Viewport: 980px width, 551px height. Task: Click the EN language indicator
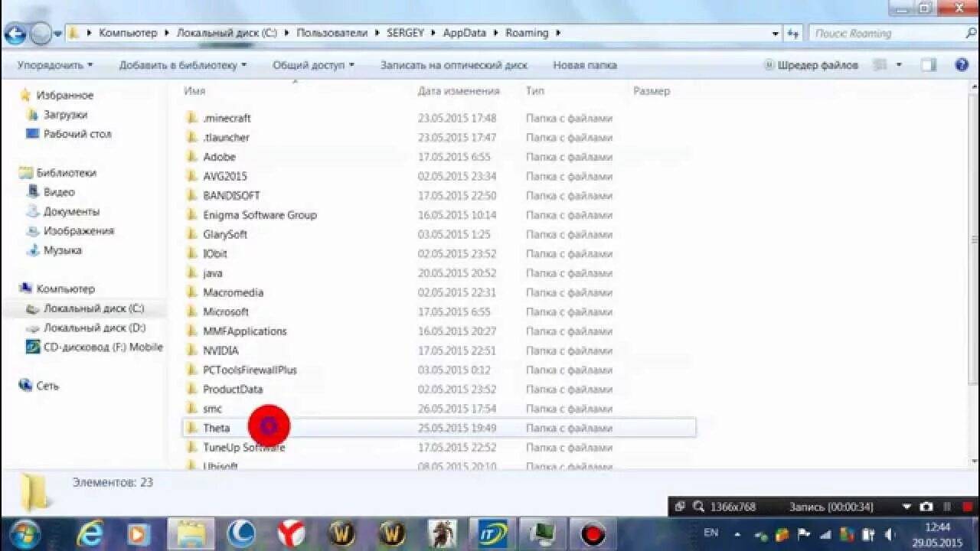[x=710, y=533]
